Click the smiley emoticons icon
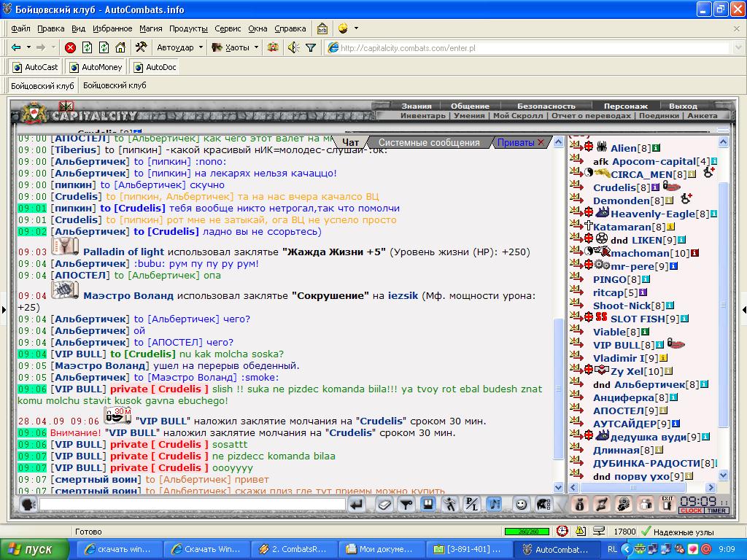Image resolution: width=747 pixels, height=560 pixels. (521, 505)
